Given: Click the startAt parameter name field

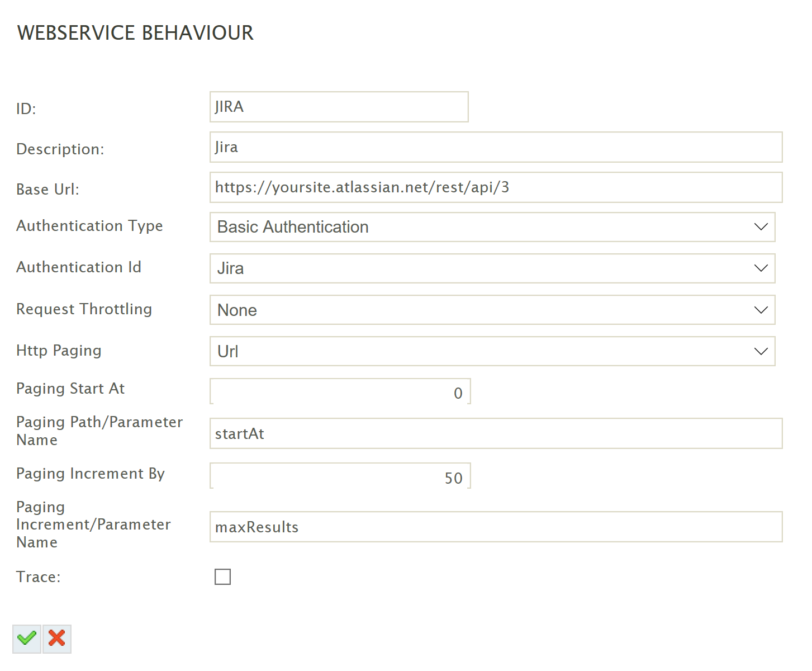Looking at the screenshot, I should click(496, 433).
